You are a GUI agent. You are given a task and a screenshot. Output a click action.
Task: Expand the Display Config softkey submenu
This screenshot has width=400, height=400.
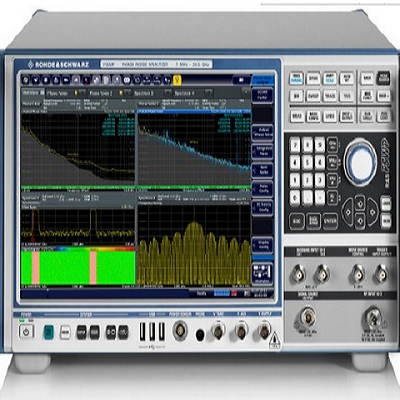pos(262,245)
